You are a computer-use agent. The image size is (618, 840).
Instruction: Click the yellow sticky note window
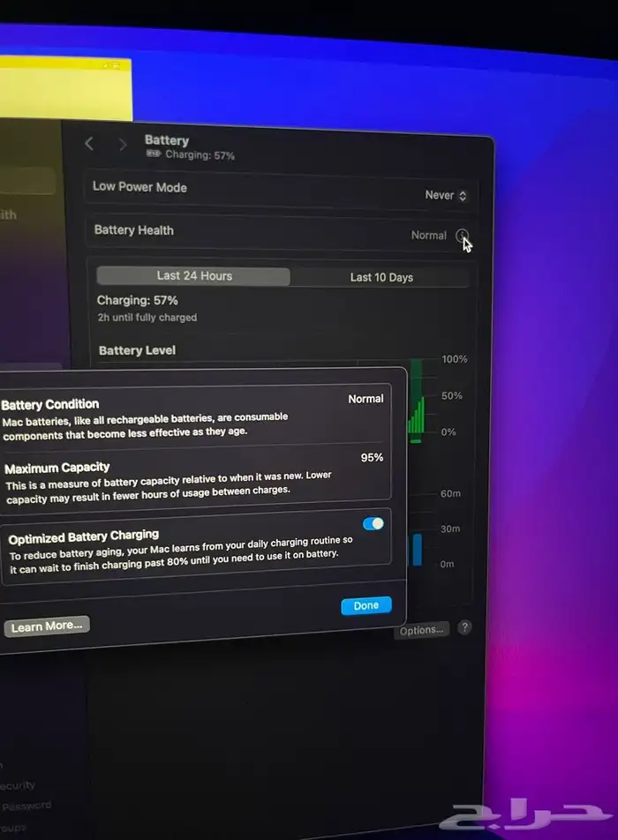pyautogui.click(x=65, y=89)
